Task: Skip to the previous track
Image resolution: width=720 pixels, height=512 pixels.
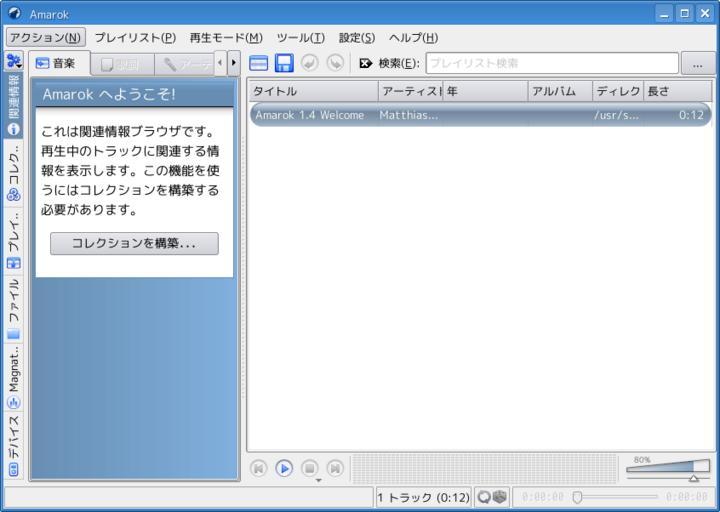Action: coord(258,467)
